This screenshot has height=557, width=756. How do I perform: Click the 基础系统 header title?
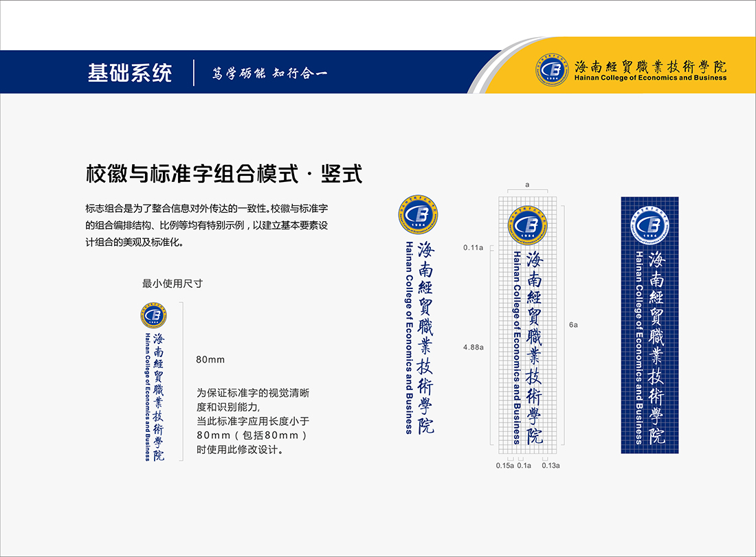(130, 73)
